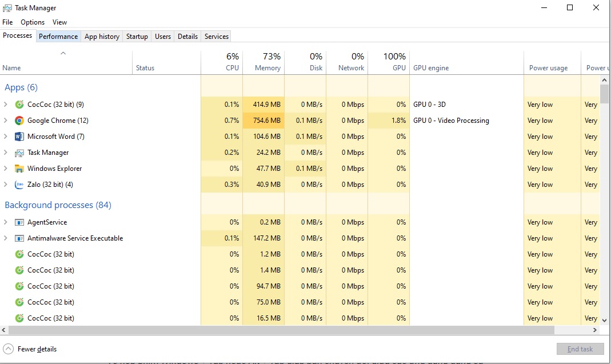Viewport: 611px width, 364px height.
Task: Expand the Zalo (32 bit) process group
Action: click(6, 185)
